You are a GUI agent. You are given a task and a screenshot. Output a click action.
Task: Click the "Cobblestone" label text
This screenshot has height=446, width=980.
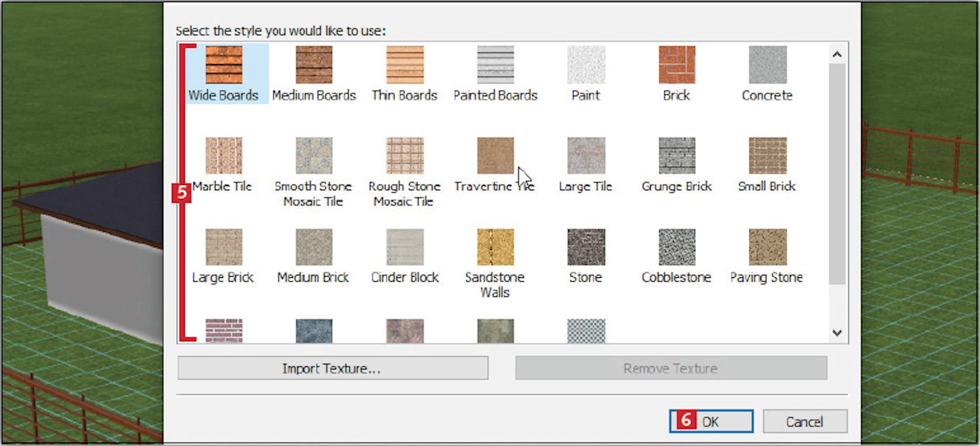click(677, 277)
